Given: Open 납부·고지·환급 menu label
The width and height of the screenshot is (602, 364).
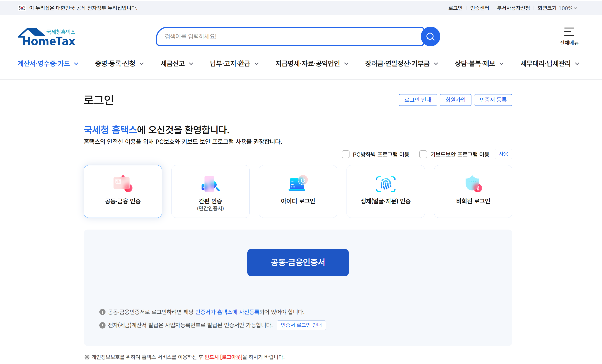Looking at the screenshot, I should (x=230, y=63).
